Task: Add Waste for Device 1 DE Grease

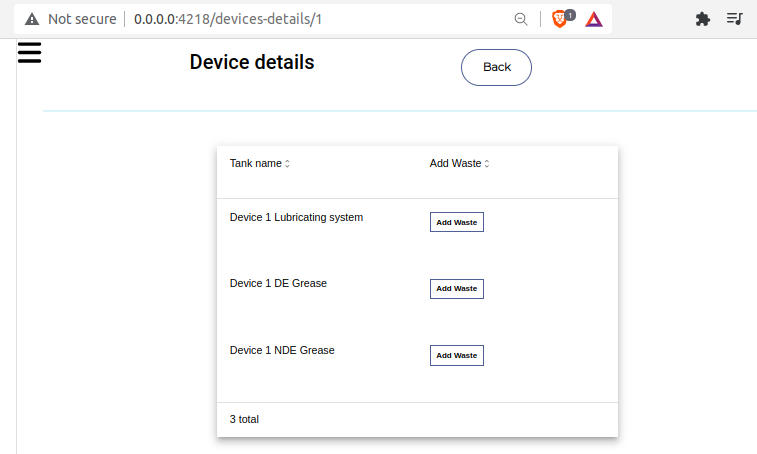Action: [x=456, y=288]
